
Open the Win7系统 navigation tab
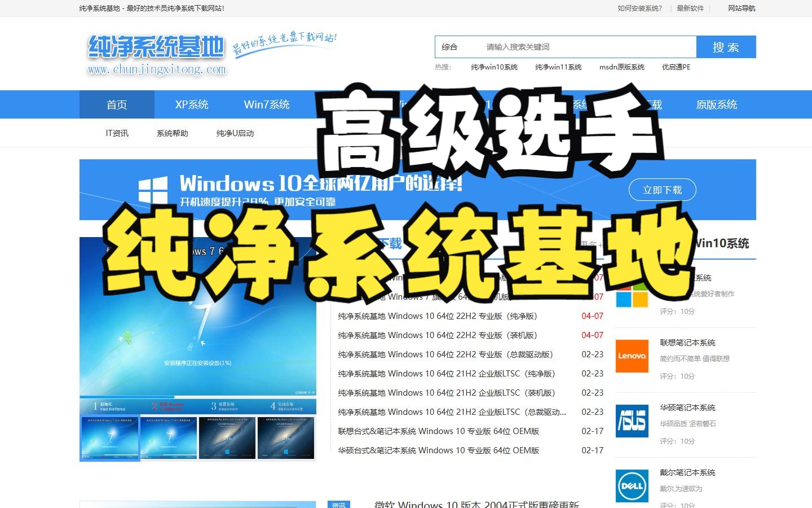267,104
